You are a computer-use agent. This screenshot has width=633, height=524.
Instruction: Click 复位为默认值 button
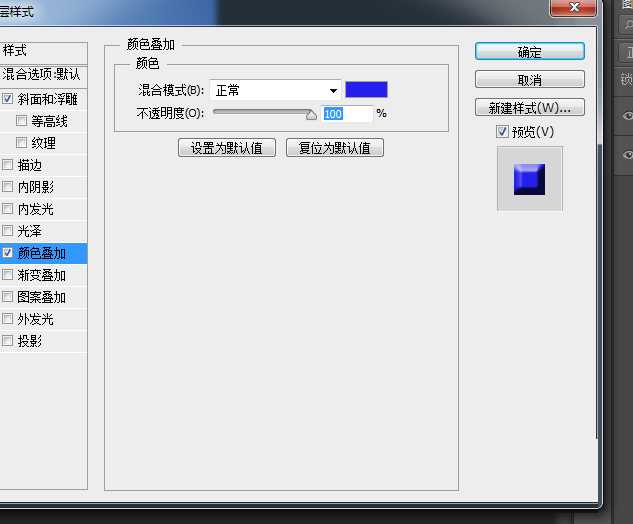click(x=335, y=148)
